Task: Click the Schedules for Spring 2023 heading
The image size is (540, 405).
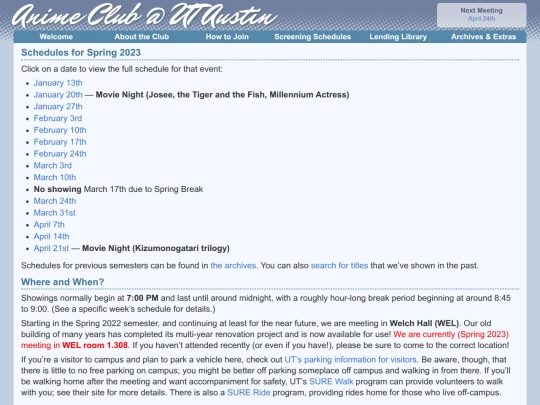Action: [x=81, y=53]
